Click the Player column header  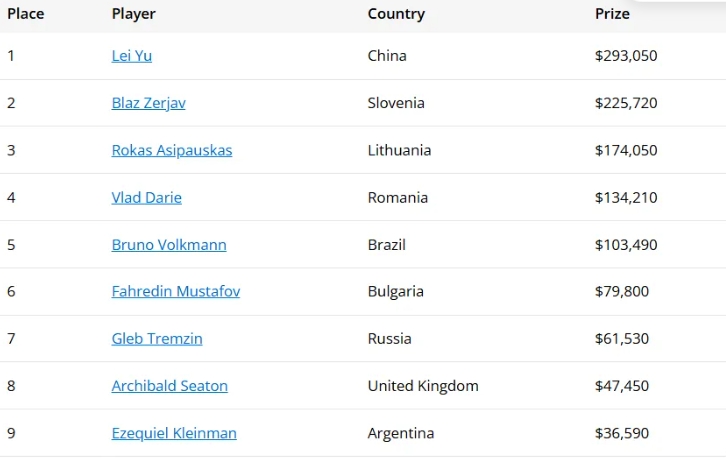point(134,14)
